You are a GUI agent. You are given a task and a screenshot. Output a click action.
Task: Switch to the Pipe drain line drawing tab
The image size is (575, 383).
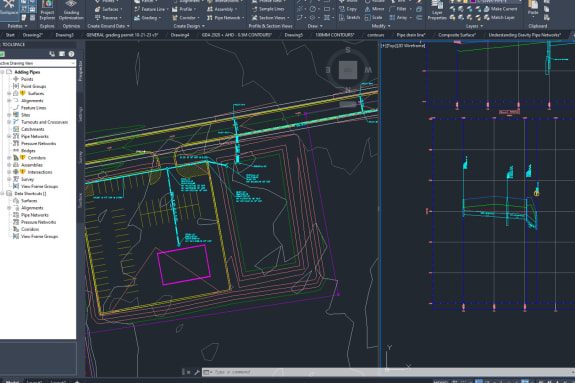(410, 35)
